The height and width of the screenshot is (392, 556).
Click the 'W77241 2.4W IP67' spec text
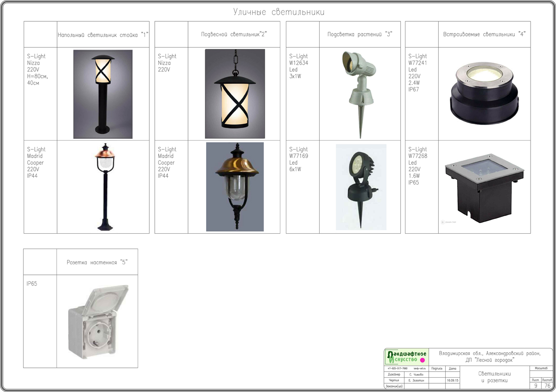(x=417, y=73)
